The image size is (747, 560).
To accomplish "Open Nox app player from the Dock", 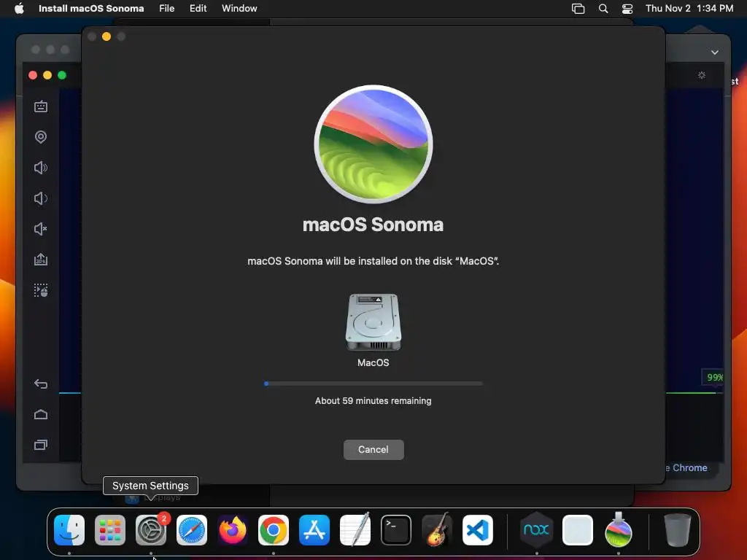I will click(x=536, y=529).
